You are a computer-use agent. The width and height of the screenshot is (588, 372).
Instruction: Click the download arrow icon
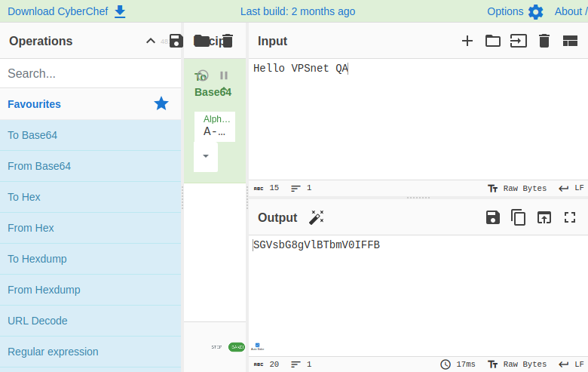click(x=120, y=11)
